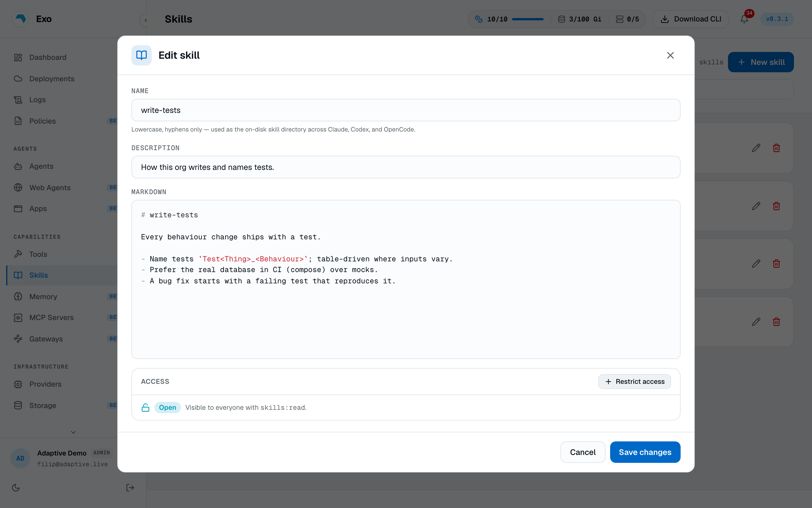Click the third skill's trash icon
812x508 pixels.
tap(776, 264)
